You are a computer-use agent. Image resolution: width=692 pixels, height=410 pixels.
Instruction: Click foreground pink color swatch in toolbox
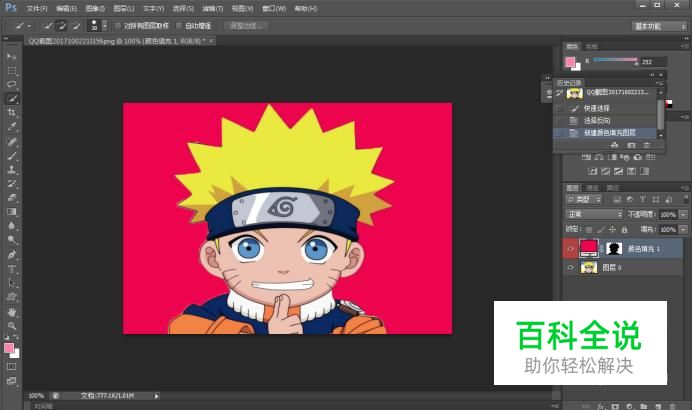click(9, 348)
